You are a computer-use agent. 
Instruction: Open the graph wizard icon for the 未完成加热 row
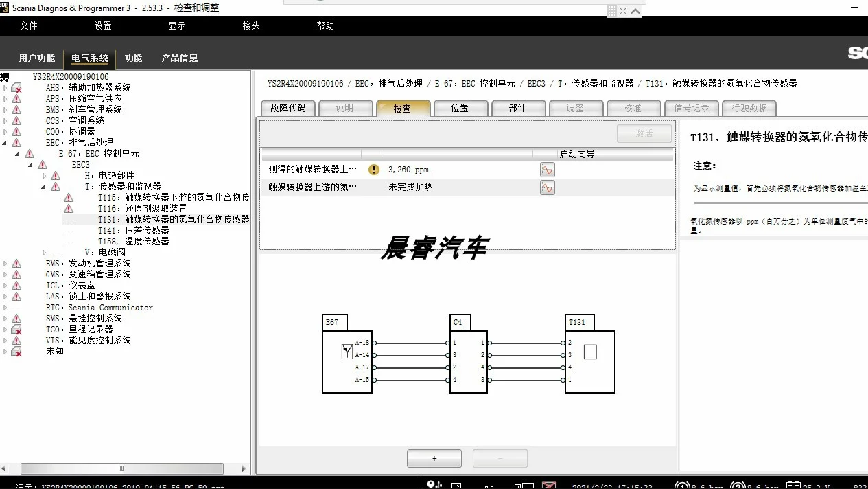click(547, 187)
